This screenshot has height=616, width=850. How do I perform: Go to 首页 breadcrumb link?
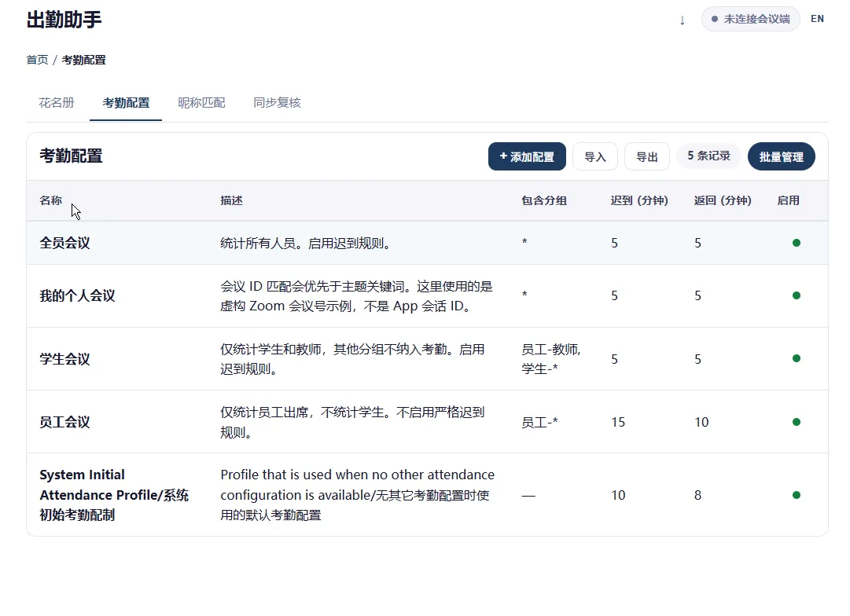[38, 60]
